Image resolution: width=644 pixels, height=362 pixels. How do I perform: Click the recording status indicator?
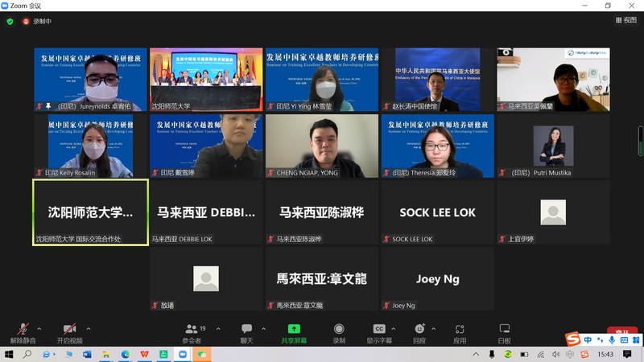[x=37, y=21]
